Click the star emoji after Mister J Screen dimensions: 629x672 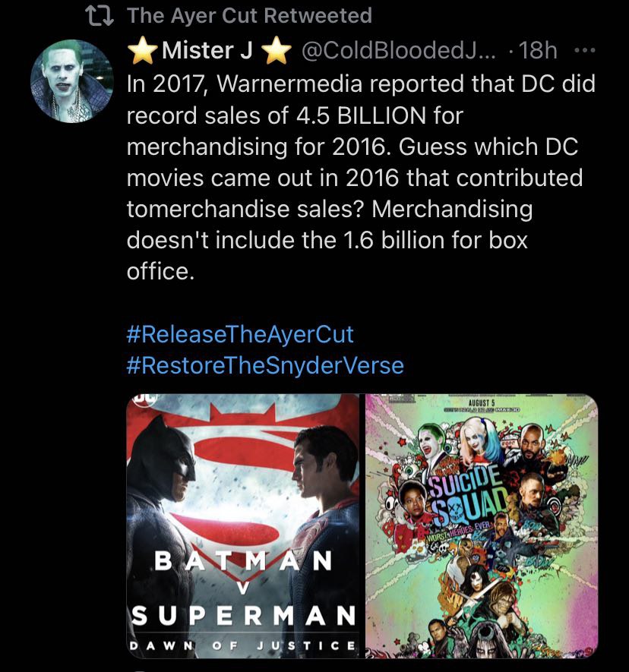tap(277, 51)
